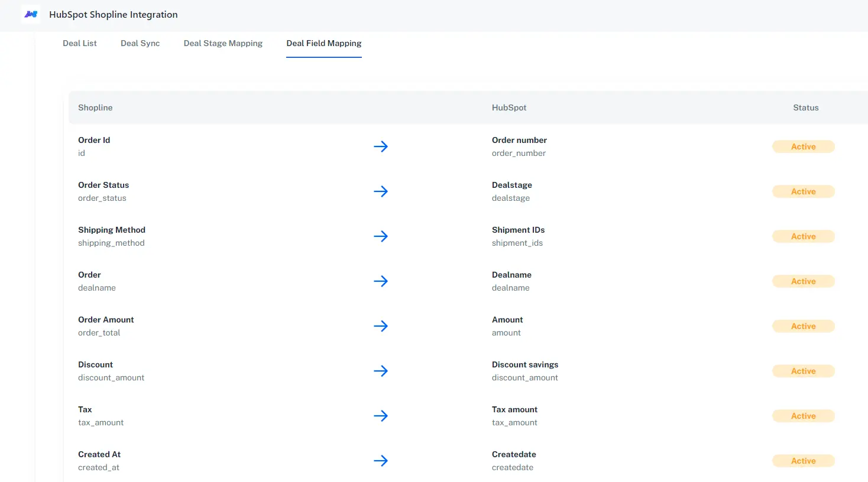Select the Deal Field Mapping tab
Image resolution: width=868 pixels, height=482 pixels.
pyautogui.click(x=324, y=43)
